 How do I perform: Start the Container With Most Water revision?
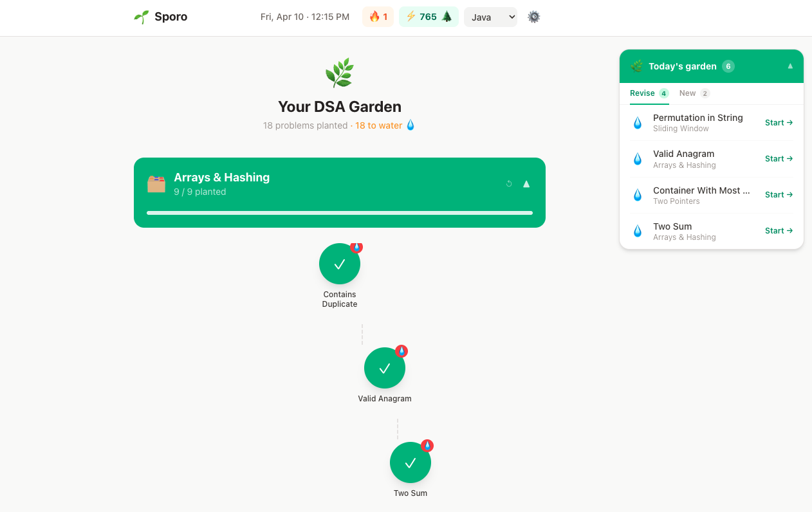[779, 195]
